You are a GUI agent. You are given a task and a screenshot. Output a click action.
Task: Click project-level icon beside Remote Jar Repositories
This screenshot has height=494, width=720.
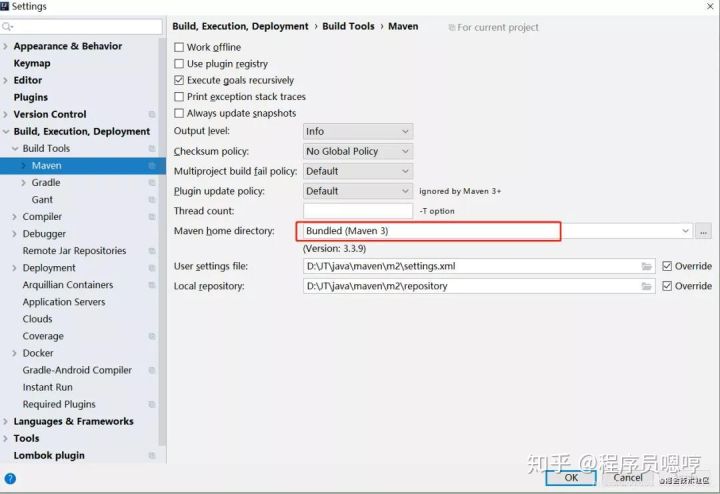tap(152, 251)
